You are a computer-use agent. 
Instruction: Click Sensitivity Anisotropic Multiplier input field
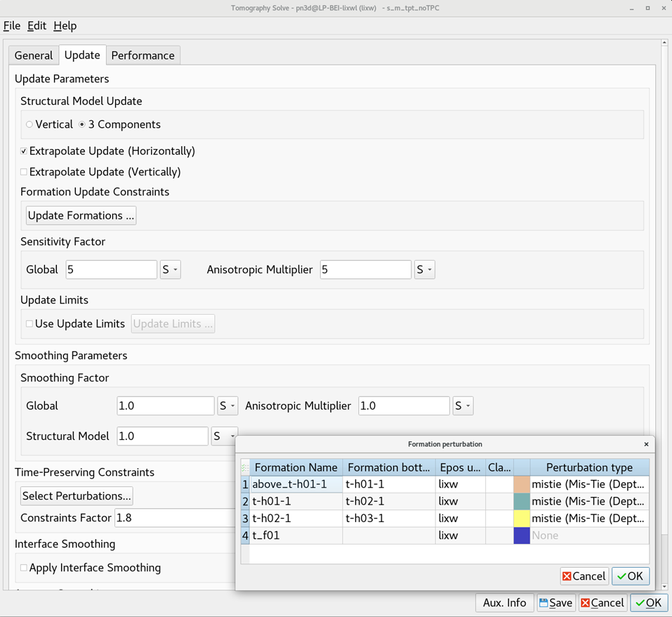[x=366, y=270]
